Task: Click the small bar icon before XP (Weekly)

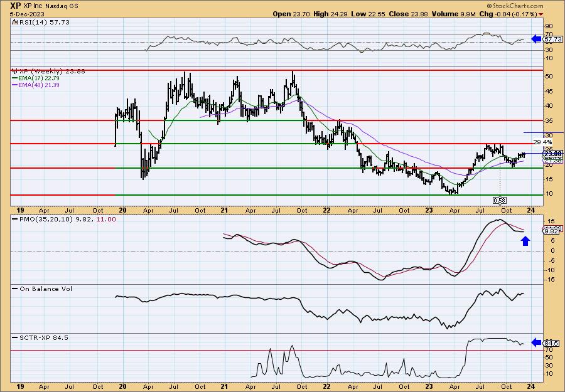Action: (15, 71)
